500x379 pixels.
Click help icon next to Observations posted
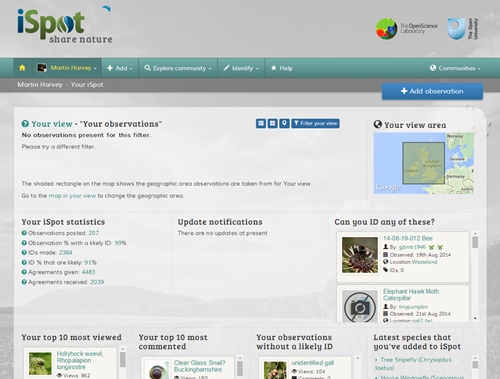click(24, 233)
